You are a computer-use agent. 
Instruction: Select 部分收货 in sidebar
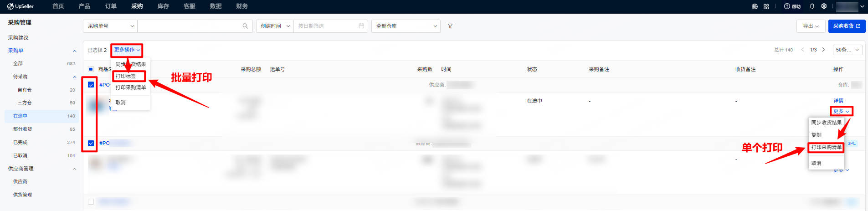pos(23,129)
